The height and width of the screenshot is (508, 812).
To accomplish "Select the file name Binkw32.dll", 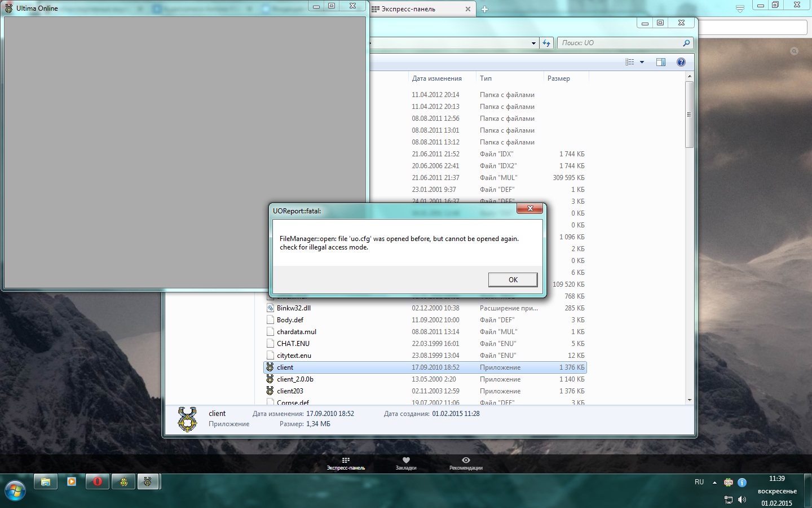I will coord(294,308).
